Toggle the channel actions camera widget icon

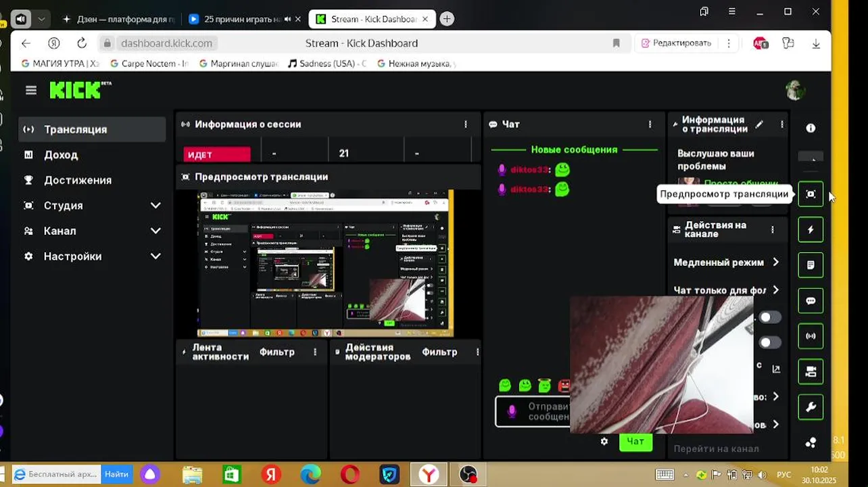(x=811, y=371)
